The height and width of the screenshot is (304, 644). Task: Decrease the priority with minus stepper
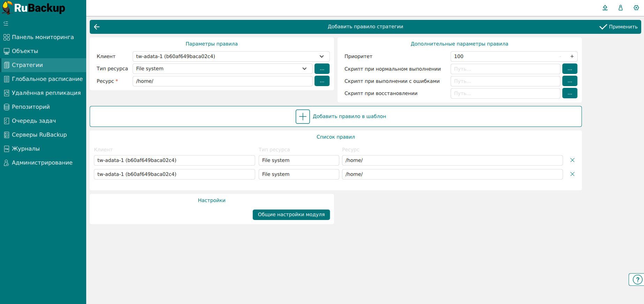coord(561,56)
